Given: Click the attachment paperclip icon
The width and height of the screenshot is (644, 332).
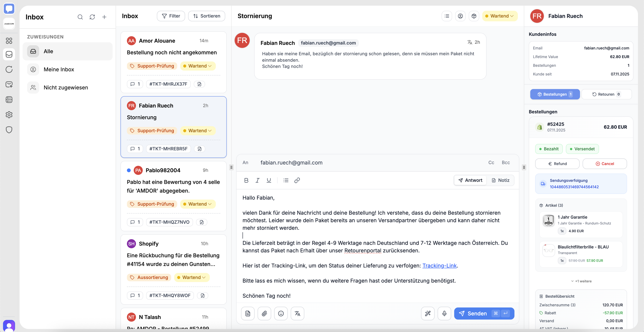Looking at the screenshot, I should pos(264,314).
